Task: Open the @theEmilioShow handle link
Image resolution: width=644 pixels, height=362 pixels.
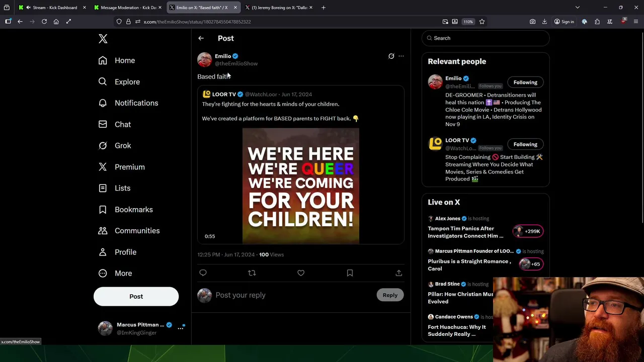Action: pyautogui.click(x=236, y=64)
